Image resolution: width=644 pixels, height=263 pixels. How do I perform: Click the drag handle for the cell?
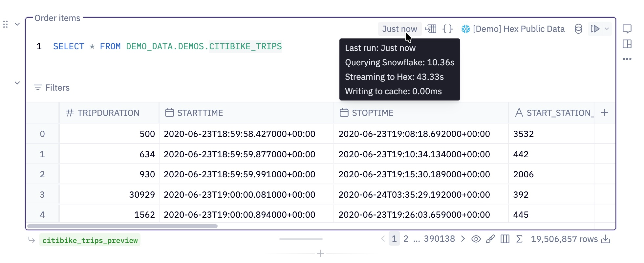(5, 24)
